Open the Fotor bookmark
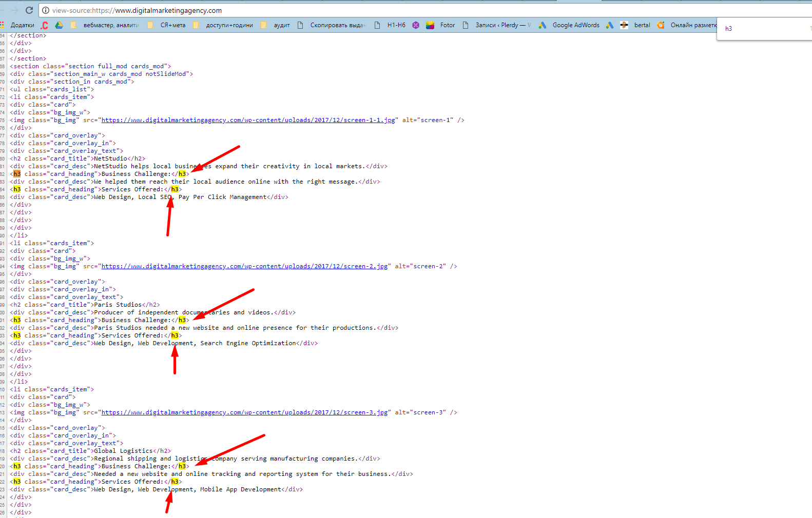Screen dimensions: 812x518 [440, 25]
